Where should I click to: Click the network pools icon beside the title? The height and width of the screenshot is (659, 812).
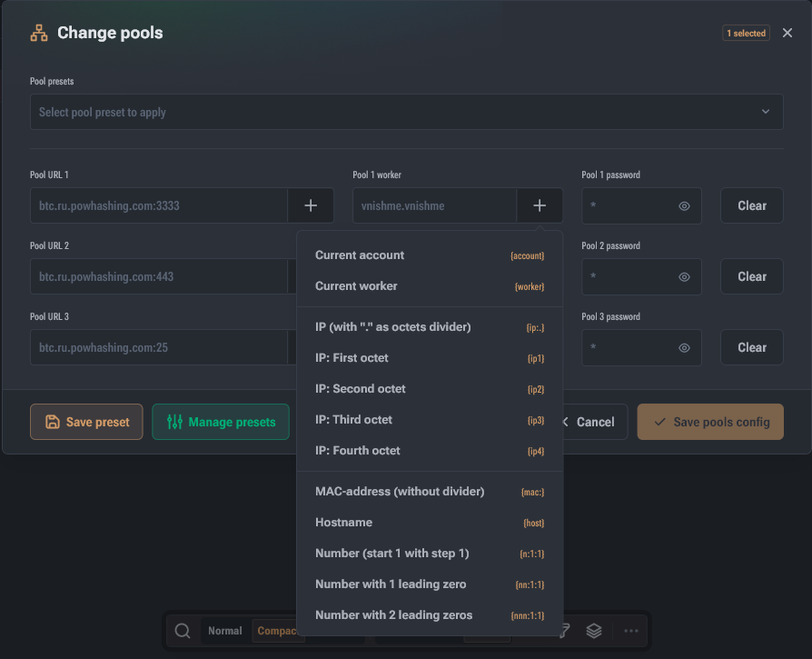pyautogui.click(x=39, y=33)
